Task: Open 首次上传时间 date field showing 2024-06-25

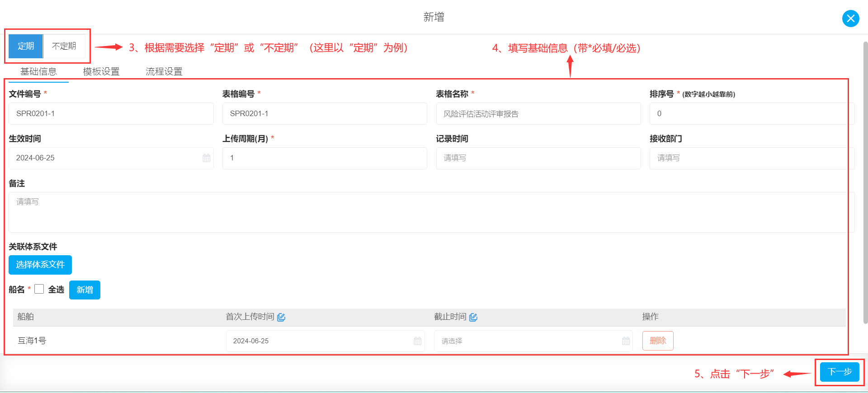Action: coord(325,341)
